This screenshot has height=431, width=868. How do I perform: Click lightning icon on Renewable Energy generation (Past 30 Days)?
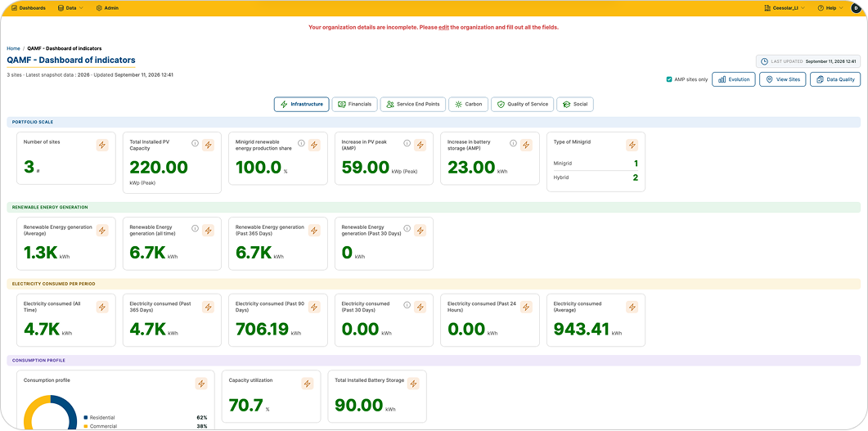click(x=421, y=230)
